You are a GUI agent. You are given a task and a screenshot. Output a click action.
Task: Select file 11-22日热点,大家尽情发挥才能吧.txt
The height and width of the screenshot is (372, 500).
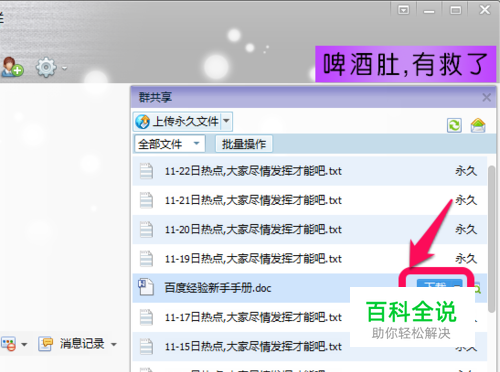310,171
